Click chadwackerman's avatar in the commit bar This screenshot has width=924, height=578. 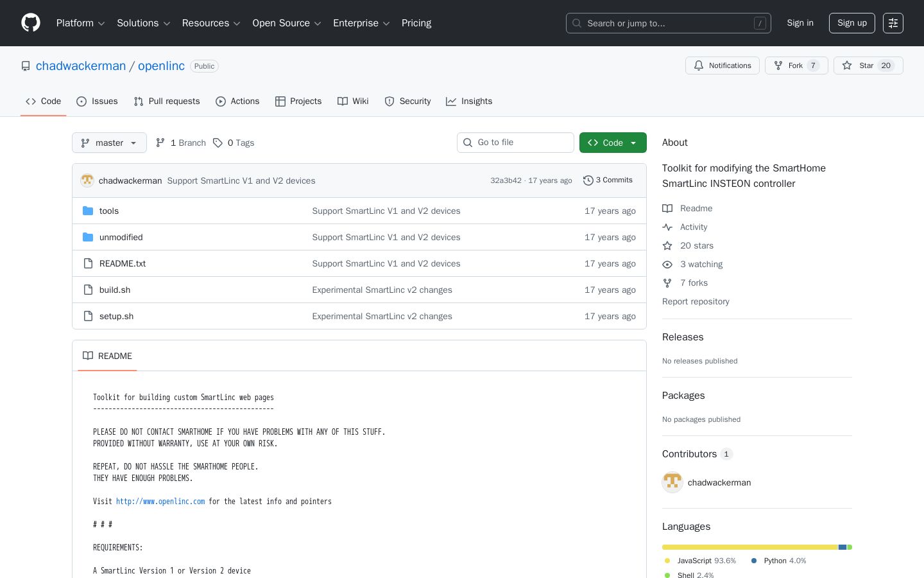tap(87, 180)
